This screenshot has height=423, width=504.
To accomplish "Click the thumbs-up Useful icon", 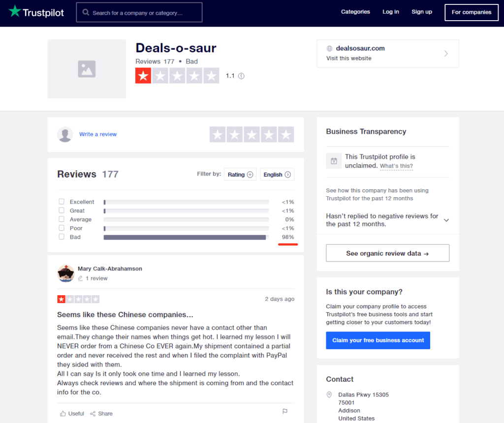I will click(63, 414).
